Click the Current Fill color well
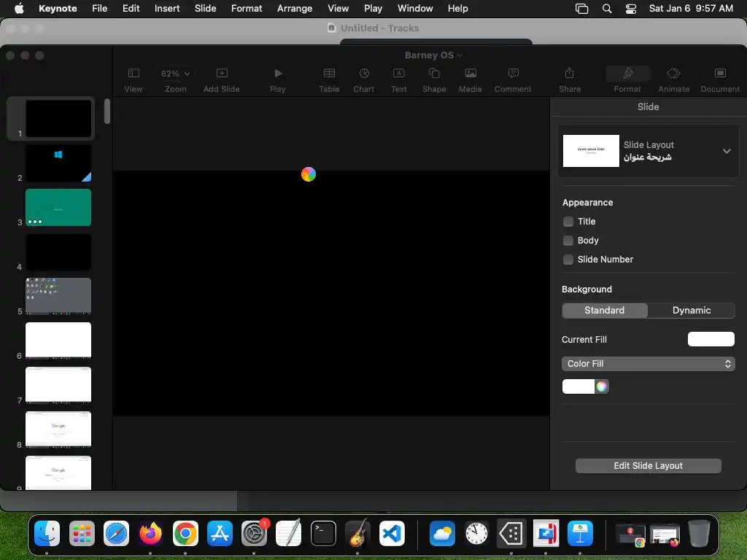Image resolution: width=747 pixels, height=560 pixels. point(711,339)
